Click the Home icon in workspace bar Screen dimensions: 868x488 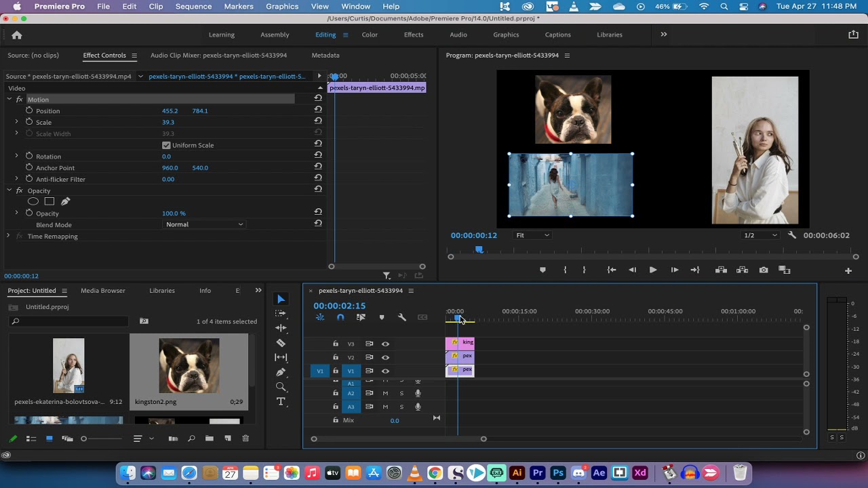click(x=17, y=35)
